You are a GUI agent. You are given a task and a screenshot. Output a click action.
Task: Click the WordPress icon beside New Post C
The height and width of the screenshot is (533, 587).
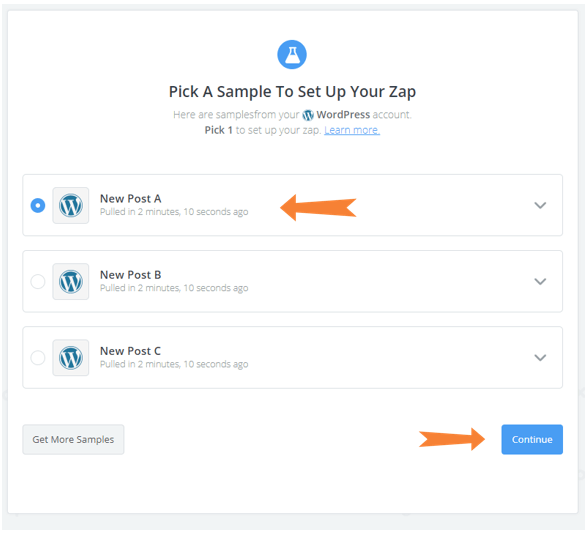(x=71, y=358)
